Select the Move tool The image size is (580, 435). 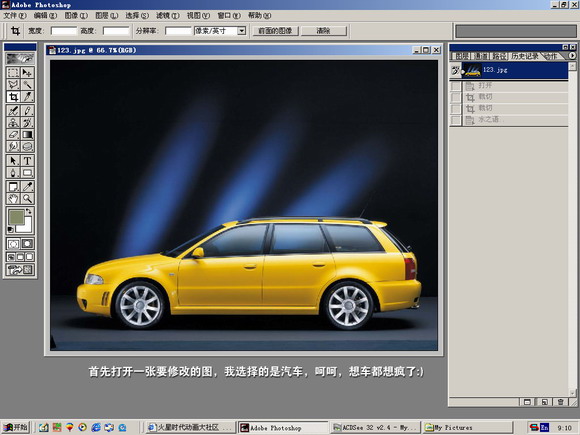(x=27, y=72)
